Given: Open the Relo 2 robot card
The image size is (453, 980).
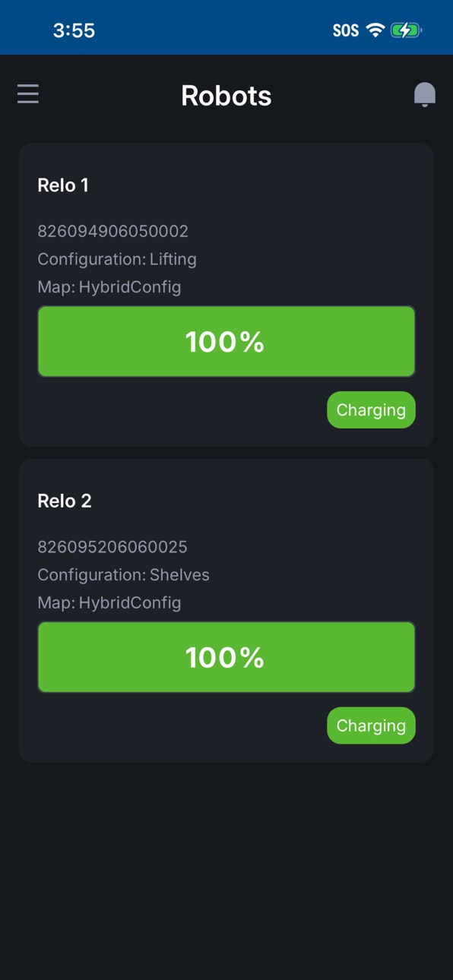Looking at the screenshot, I should tap(226, 611).
